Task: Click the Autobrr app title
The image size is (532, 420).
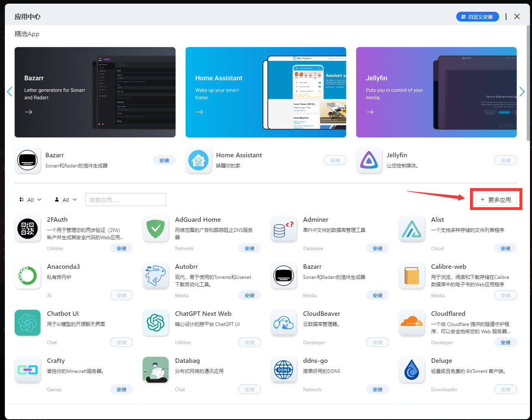Action: point(186,267)
